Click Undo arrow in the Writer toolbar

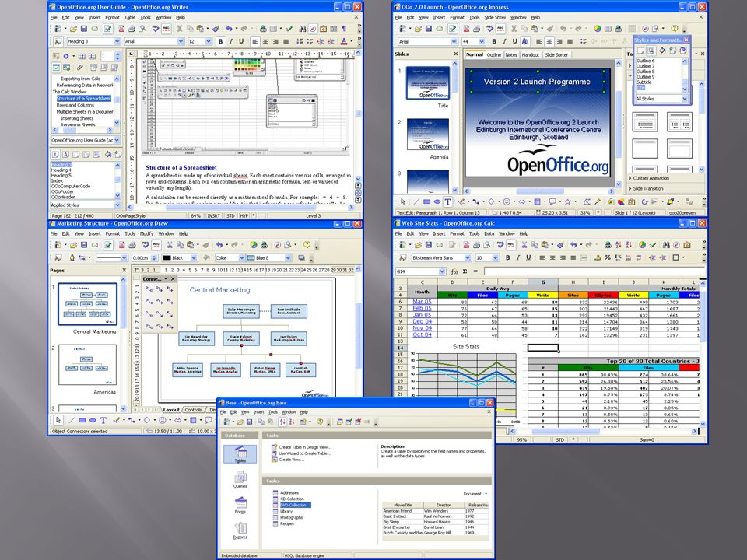229,29
